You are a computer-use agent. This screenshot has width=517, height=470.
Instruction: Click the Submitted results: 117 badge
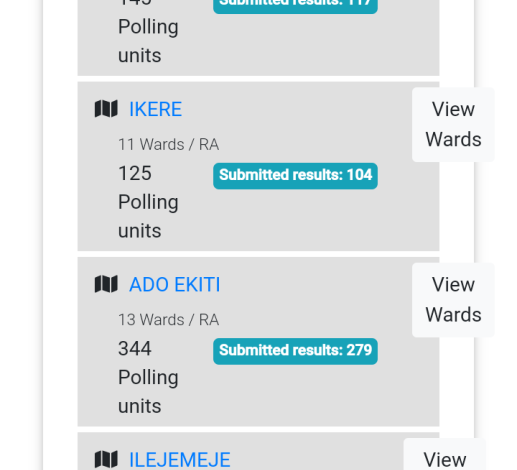(x=295, y=5)
